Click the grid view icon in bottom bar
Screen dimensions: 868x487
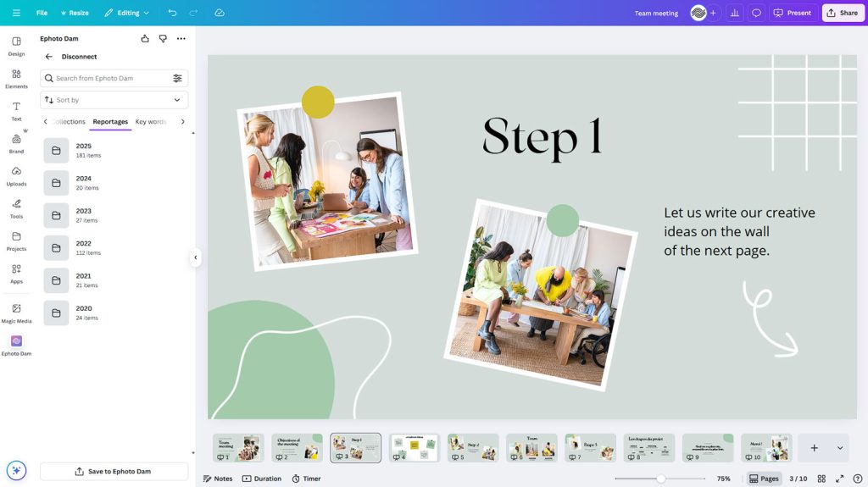click(x=821, y=479)
